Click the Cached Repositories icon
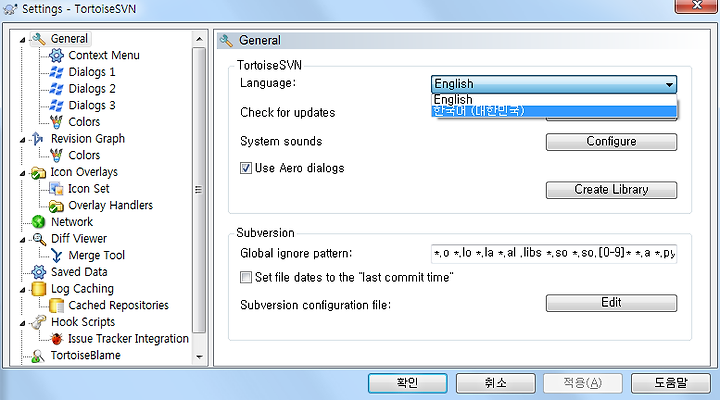 (56, 305)
